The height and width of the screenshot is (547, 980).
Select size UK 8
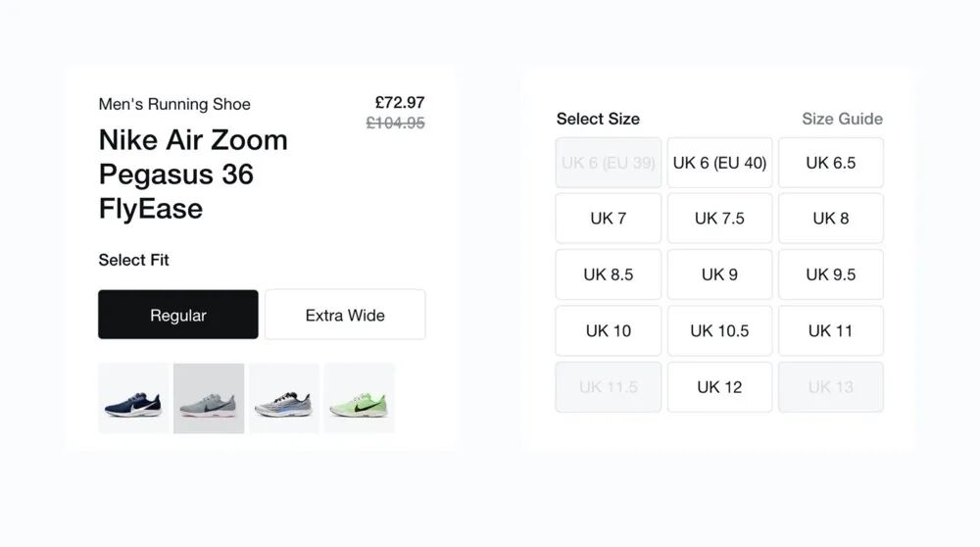(x=830, y=219)
